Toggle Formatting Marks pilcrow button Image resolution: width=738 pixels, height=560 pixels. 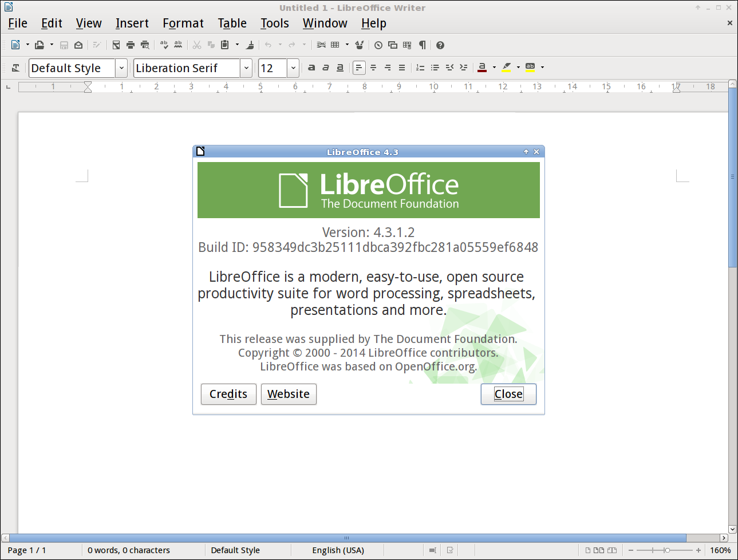coord(423,45)
